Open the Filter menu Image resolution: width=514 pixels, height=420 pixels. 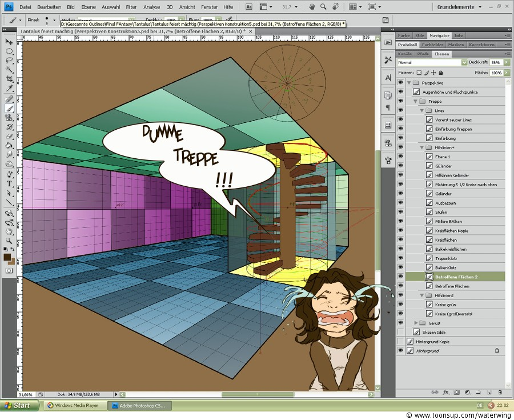click(x=131, y=7)
